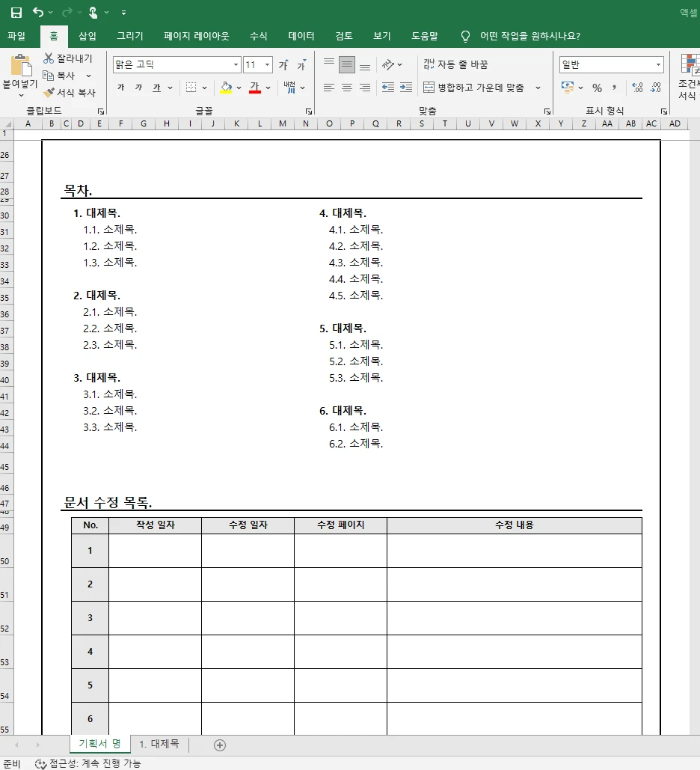This screenshot has height=770, width=700.
Task: Open the font name combo box 맑은 고딕
Action: pos(176,64)
